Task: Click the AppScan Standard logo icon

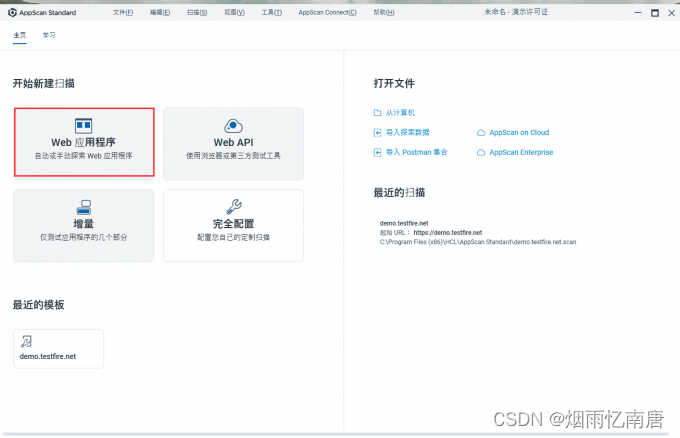Action: tap(12, 13)
